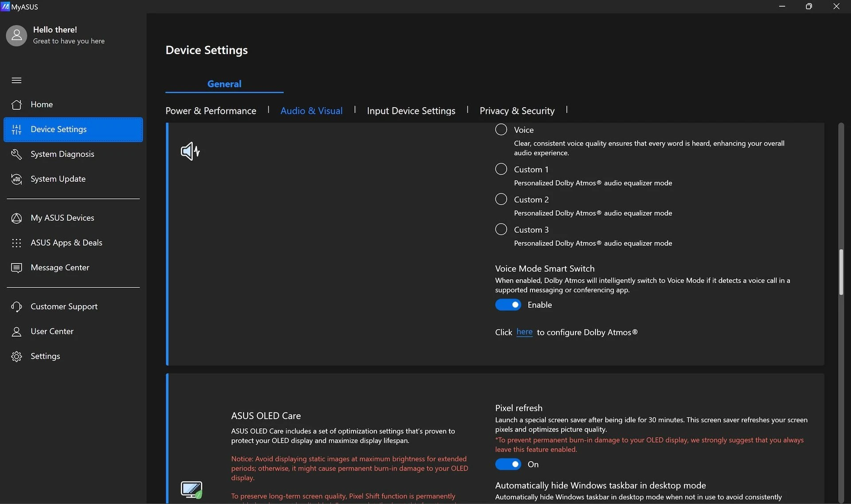
Task: Restore down the MyASUS window
Action: [809, 6]
